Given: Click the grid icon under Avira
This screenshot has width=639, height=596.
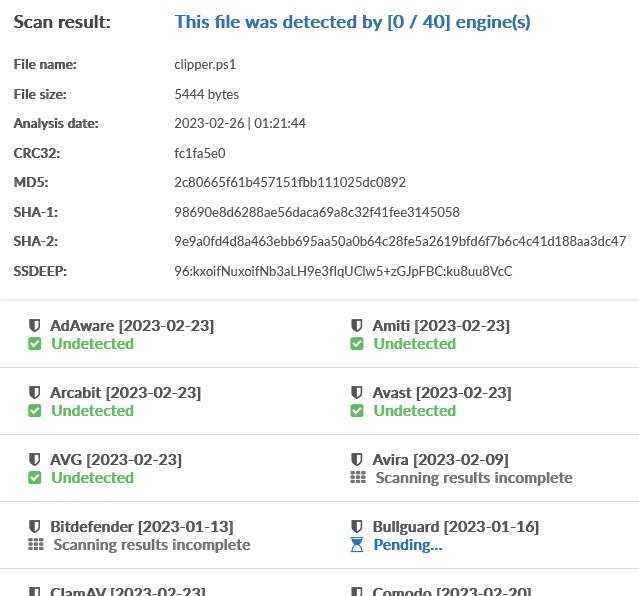Looking at the screenshot, I should pos(358,477).
